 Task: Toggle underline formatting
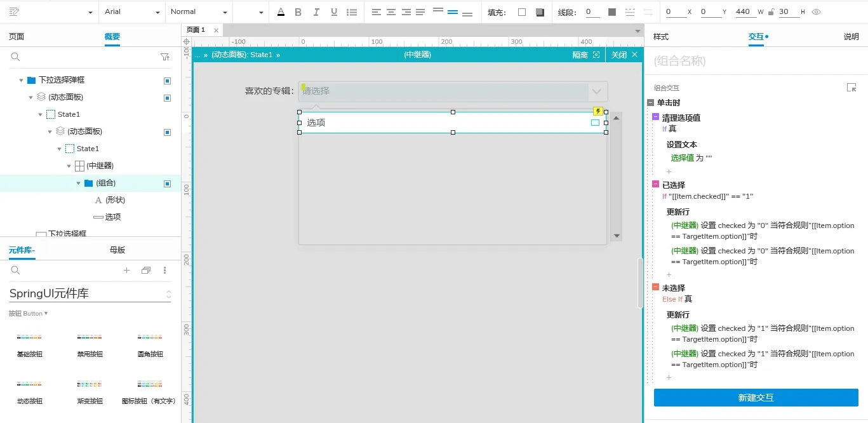(334, 12)
